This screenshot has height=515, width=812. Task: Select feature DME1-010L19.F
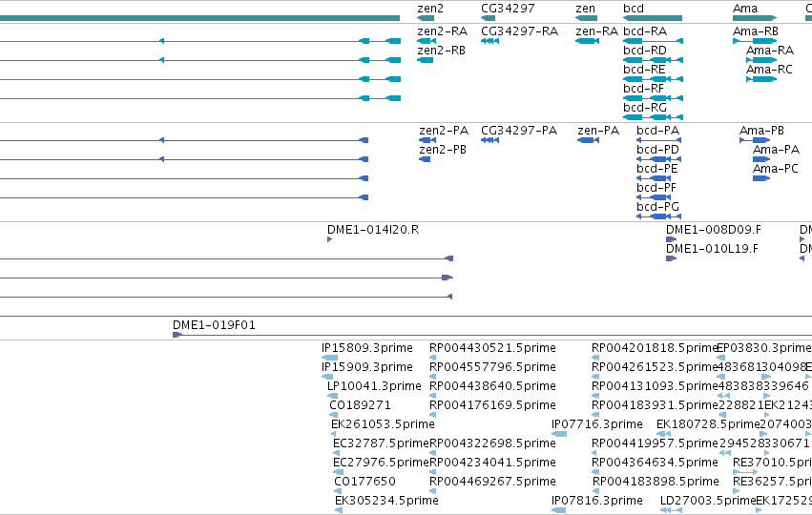672,258
